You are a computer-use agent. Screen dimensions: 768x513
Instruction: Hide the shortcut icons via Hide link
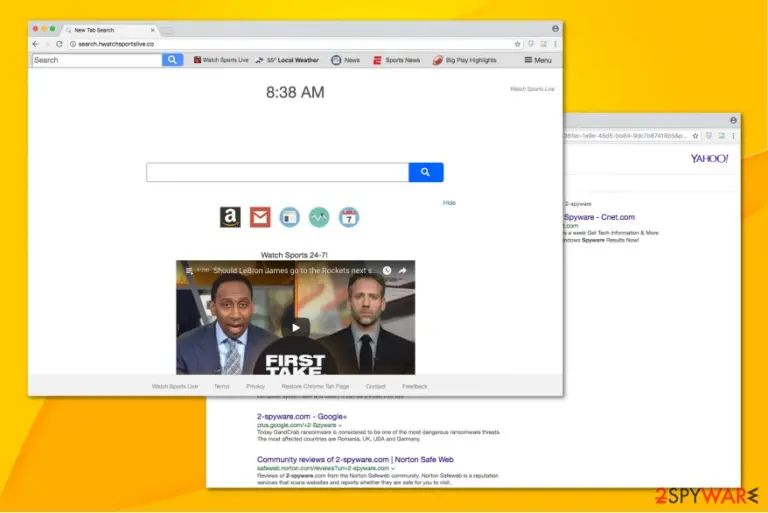click(x=449, y=202)
